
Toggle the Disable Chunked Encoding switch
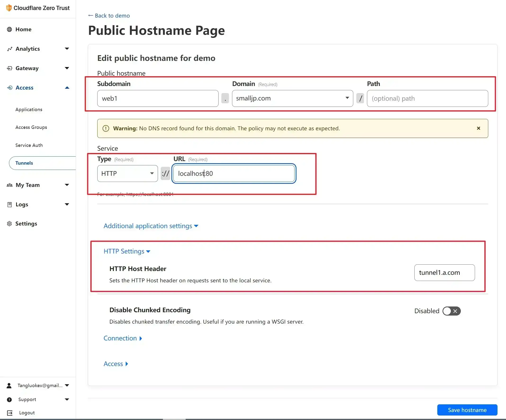click(451, 311)
